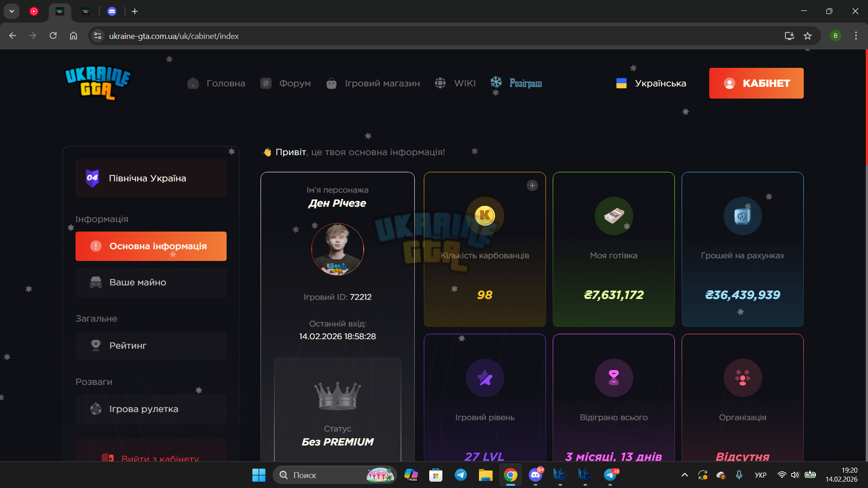
Task: Switch keyboard language УКР indicator
Action: click(761, 475)
